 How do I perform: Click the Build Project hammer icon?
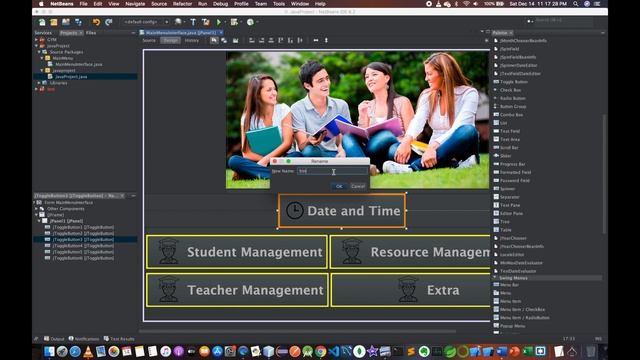pyautogui.click(x=193, y=22)
